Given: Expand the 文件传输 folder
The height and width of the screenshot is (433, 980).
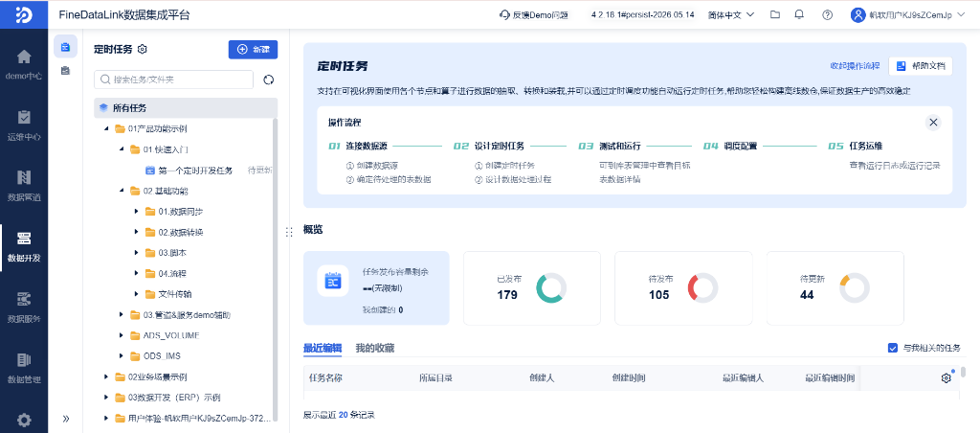Looking at the screenshot, I should (x=136, y=293).
